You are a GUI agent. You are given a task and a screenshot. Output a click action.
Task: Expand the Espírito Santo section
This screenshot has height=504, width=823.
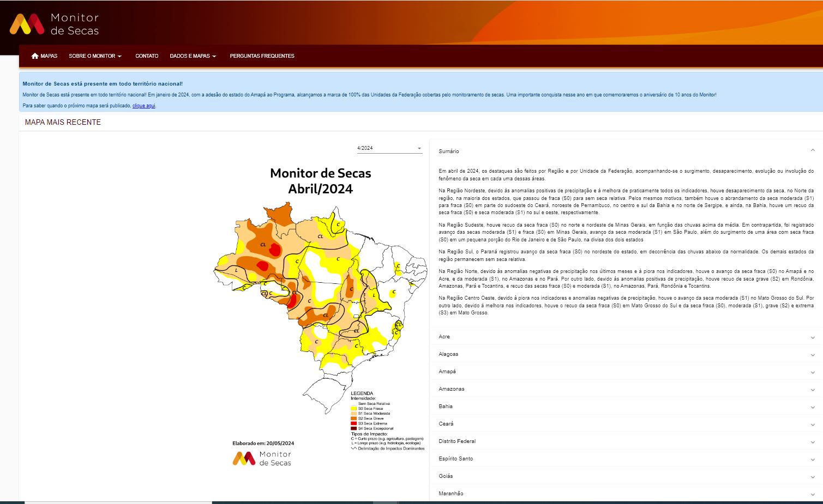pyautogui.click(x=626, y=459)
